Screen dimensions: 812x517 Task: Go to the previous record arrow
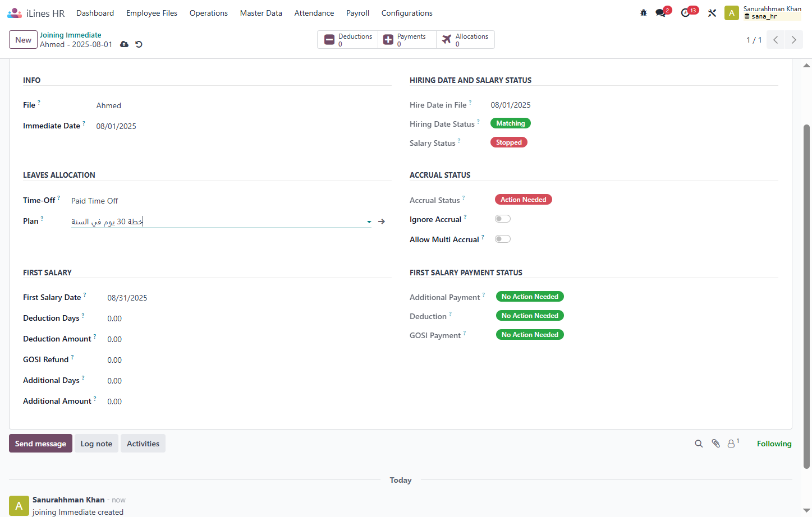pos(776,40)
